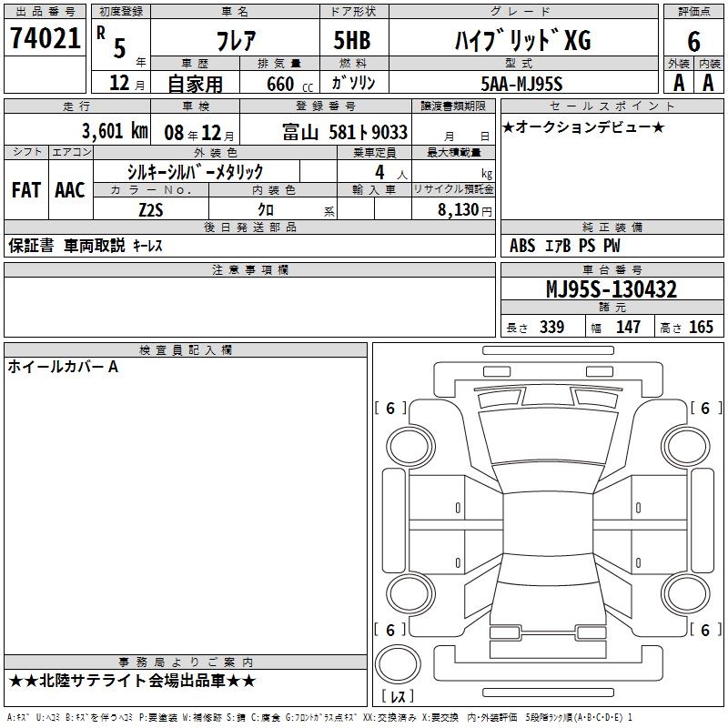Click the vehicle history 自家用
Image resolution: width=728 pixels, height=728 pixels.
click(x=195, y=84)
